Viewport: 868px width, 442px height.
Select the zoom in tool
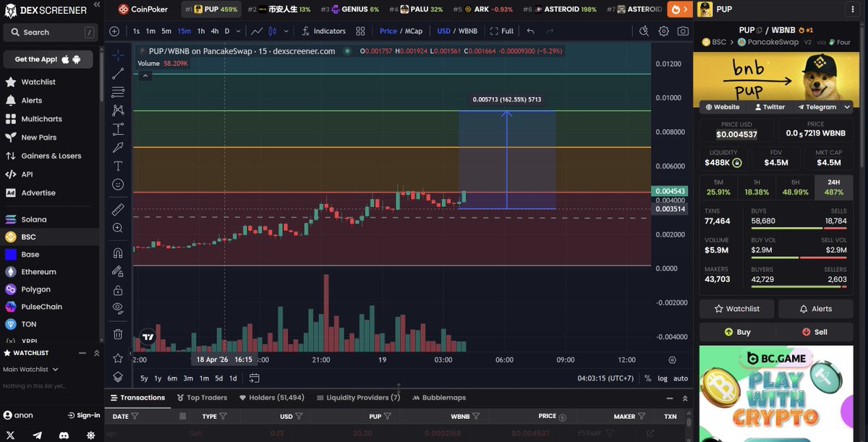[x=118, y=228]
